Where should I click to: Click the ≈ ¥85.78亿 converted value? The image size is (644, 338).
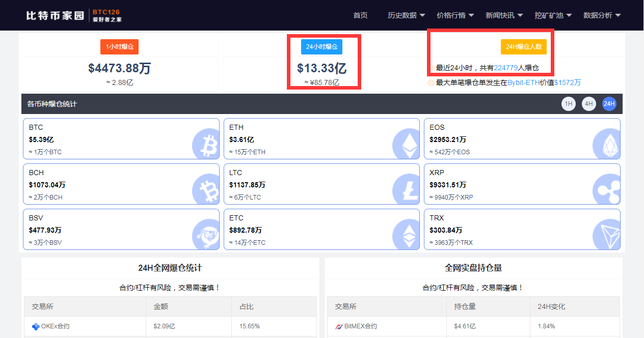321,82
